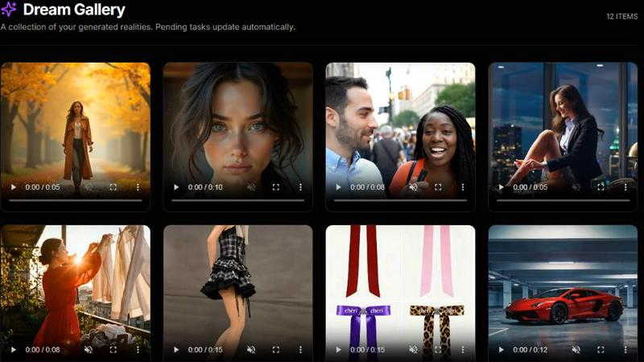Fullscreen the woman hanging laundry video
The image size is (644, 362).
[x=113, y=350]
